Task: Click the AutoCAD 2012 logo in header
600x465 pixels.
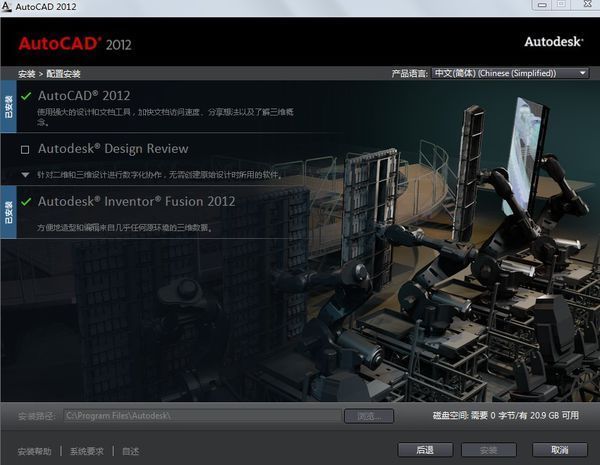Action: click(75, 44)
